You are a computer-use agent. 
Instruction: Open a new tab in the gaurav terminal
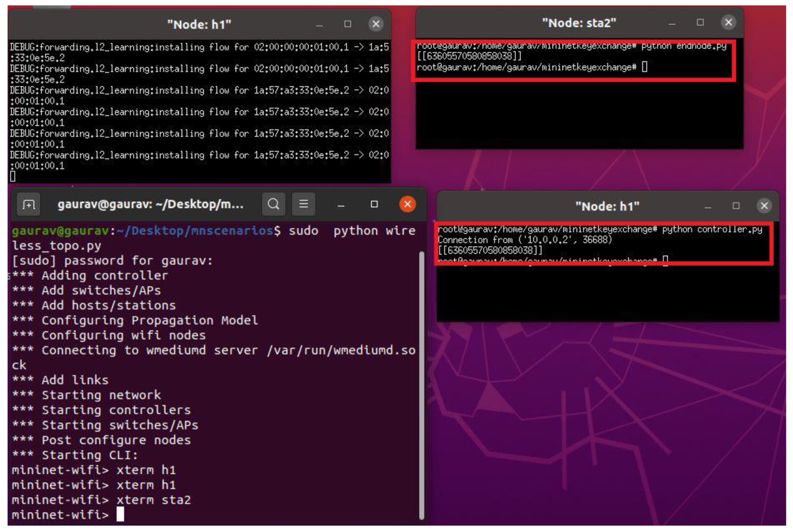pos(29,205)
